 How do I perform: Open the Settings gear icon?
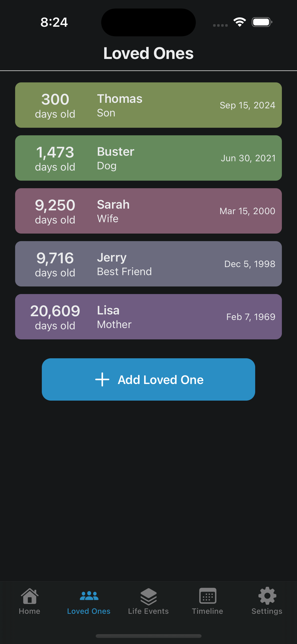[x=267, y=596]
